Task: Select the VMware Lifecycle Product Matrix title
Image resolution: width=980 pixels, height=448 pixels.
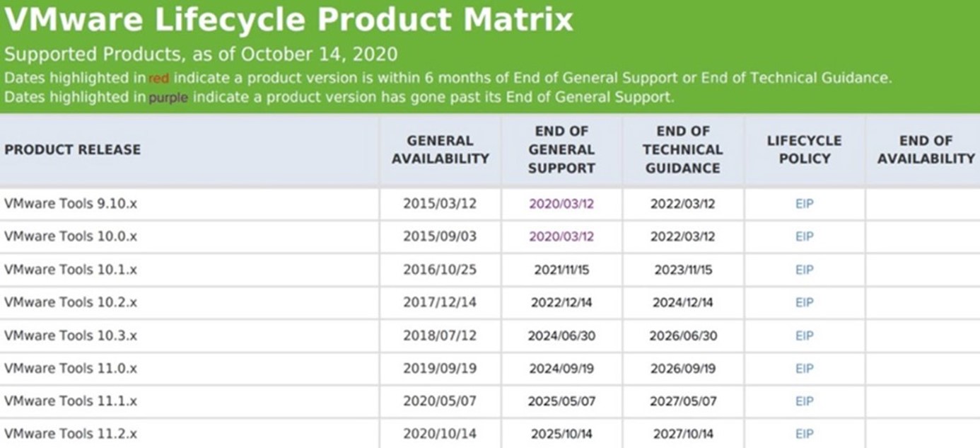Action: [x=288, y=20]
